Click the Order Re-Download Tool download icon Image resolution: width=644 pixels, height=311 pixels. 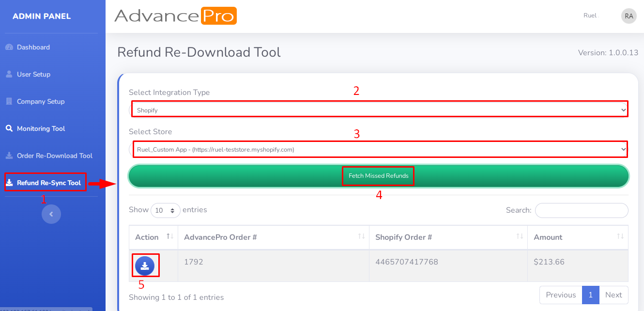click(x=9, y=156)
